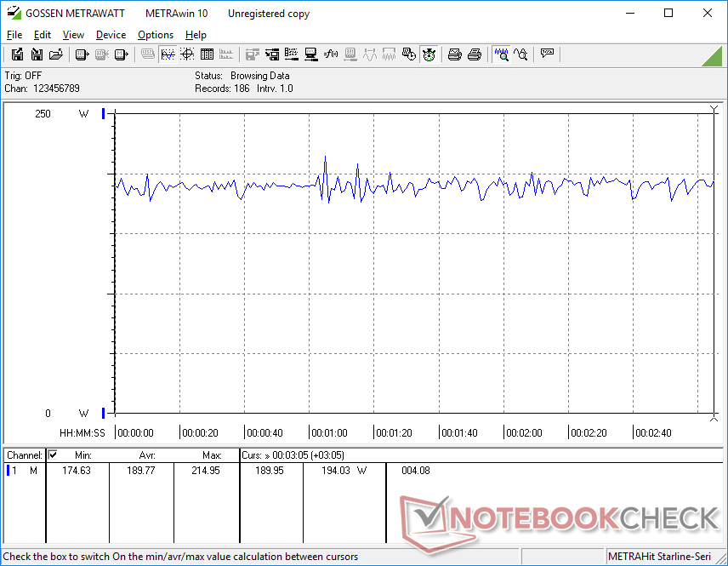Click the HH:MM:SS axis unit label

pos(82,432)
